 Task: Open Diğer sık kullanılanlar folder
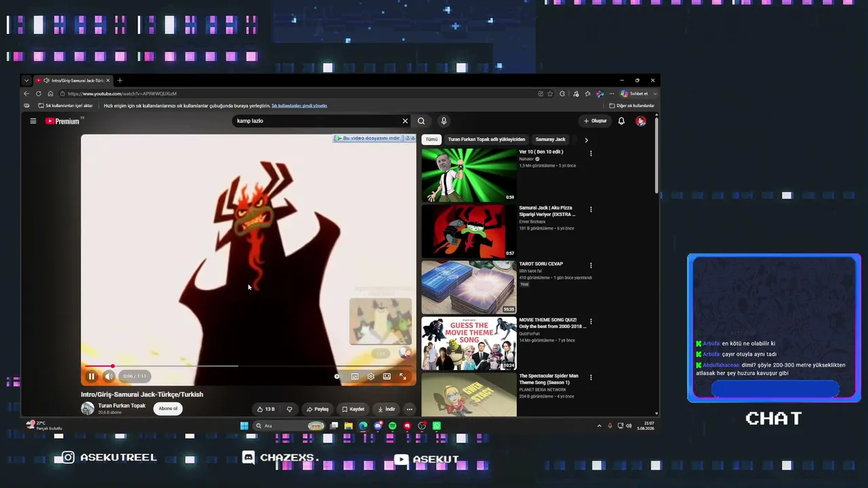tap(632, 106)
